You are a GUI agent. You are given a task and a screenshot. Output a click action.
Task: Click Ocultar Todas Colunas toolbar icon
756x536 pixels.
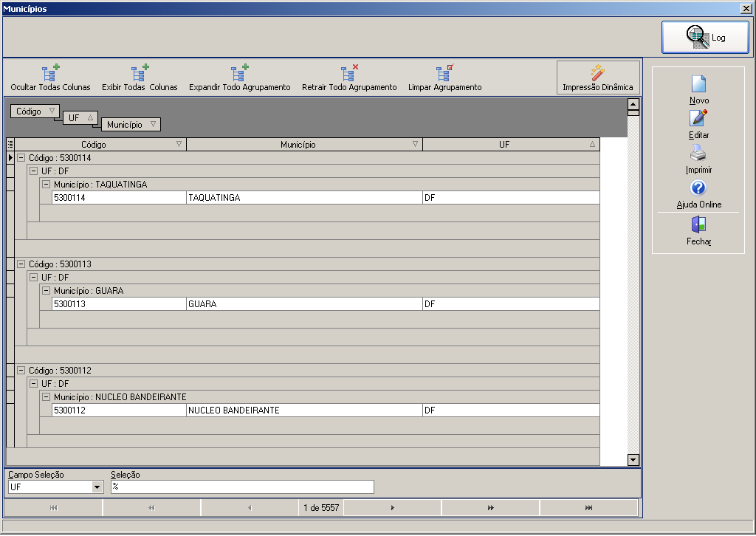(51, 73)
